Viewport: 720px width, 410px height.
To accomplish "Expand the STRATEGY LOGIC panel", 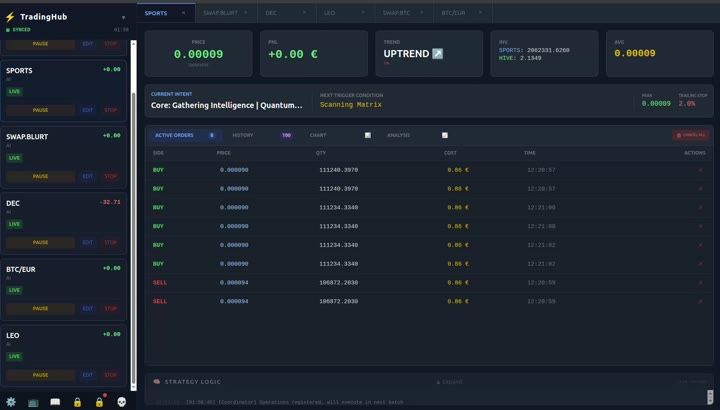I will click(x=450, y=382).
